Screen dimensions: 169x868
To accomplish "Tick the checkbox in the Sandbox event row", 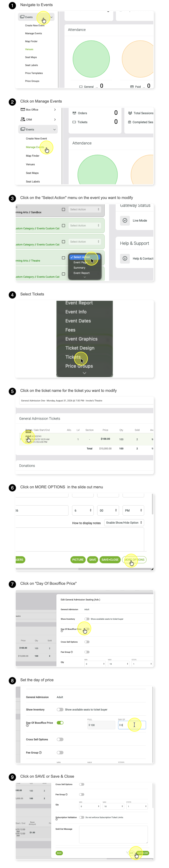I will [x=64, y=210].
